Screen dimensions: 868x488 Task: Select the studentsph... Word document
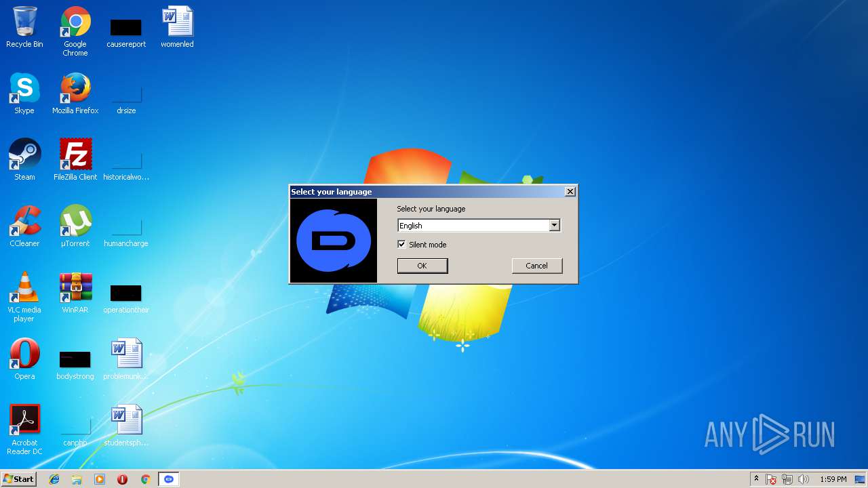(126, 426)
